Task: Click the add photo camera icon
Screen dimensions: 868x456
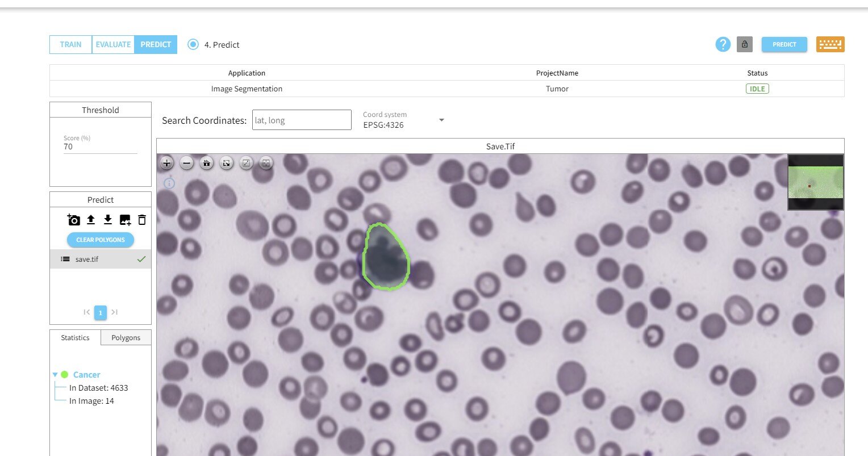Action: point(73,220)
